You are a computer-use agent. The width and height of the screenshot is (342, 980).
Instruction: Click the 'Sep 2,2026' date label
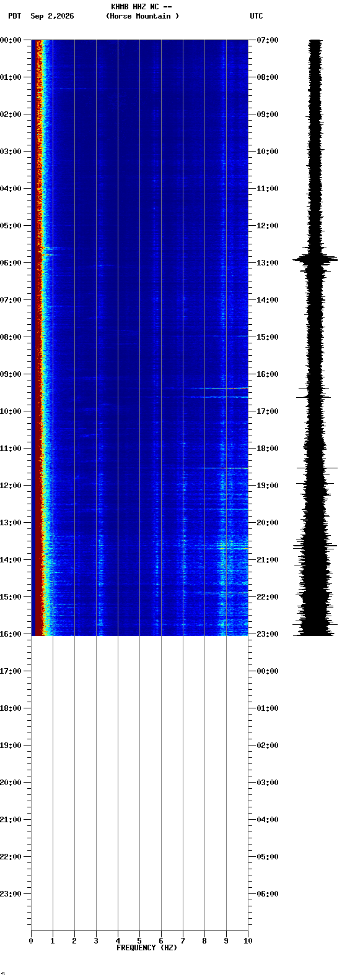(52, 16)
